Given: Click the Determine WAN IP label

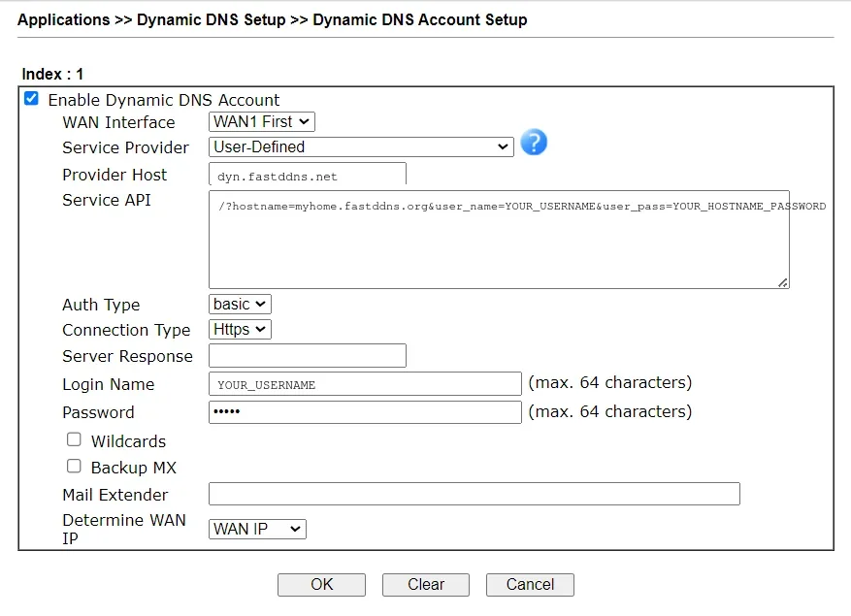Looking at the screenshot, I should [124, 529].
